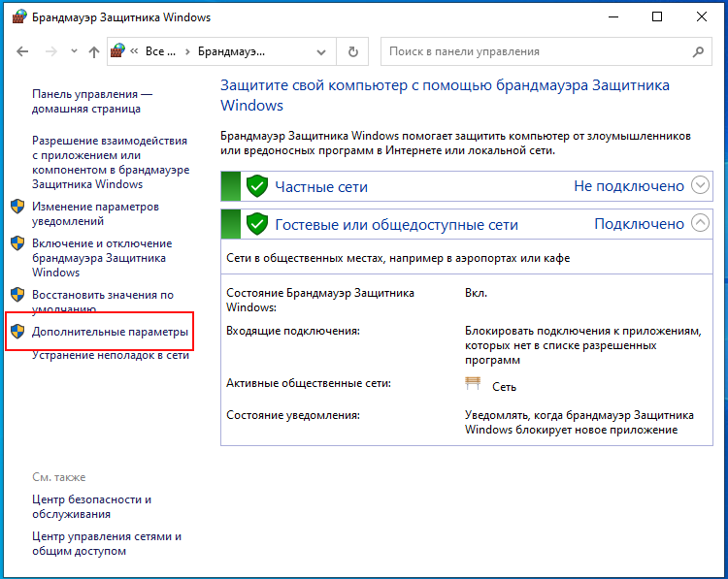The image size is (728, 579).
Task: Click 'Гостевые или общедоступные сети' heading
Action: (x=396, y=225)
